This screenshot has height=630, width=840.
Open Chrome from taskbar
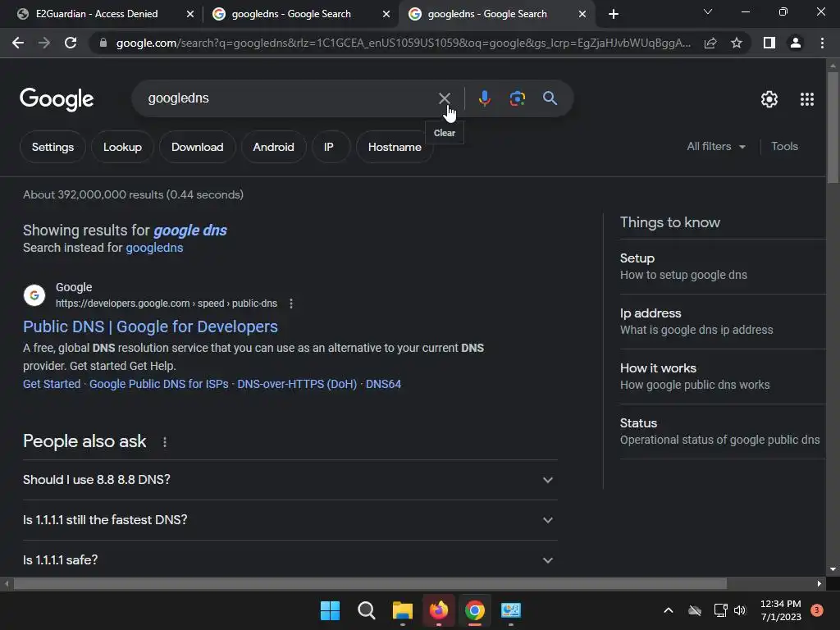coord(475,610)
